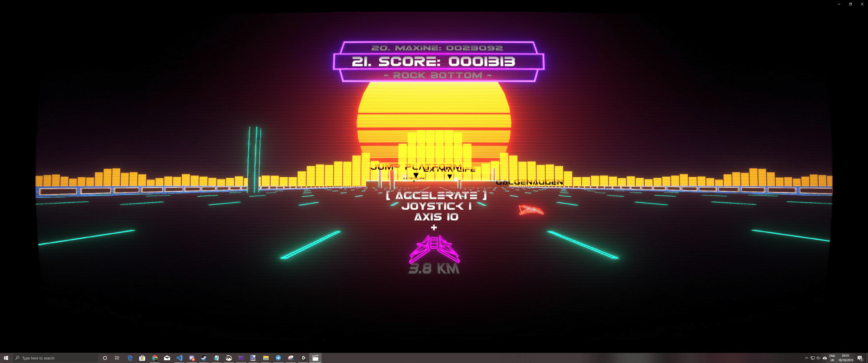Open Steam from the taskbar
868x363 pixels.
[x=204, y=358]
